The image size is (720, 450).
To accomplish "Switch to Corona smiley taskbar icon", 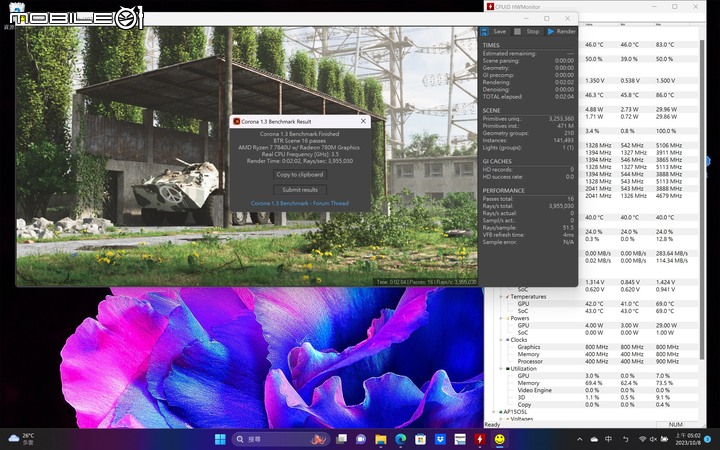I will [x=500, y=439].
